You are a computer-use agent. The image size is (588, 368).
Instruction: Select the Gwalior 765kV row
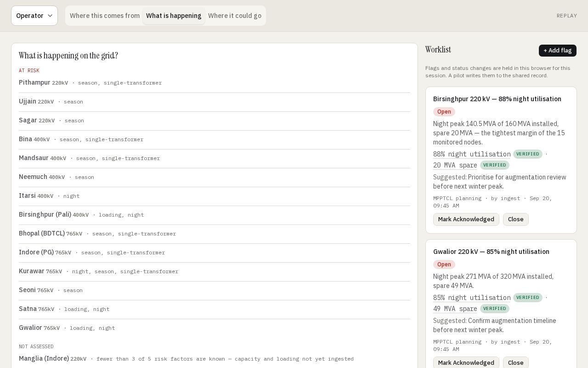tap(215, 328)
